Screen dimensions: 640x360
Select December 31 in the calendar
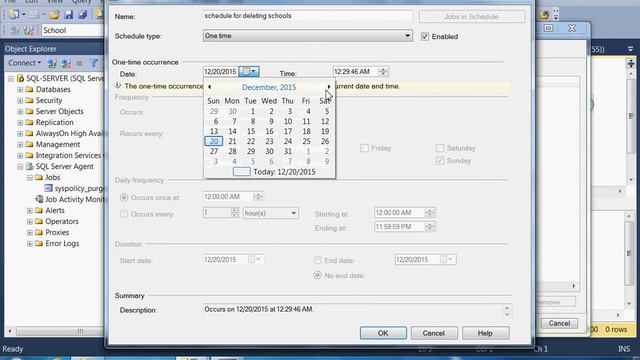288,151
